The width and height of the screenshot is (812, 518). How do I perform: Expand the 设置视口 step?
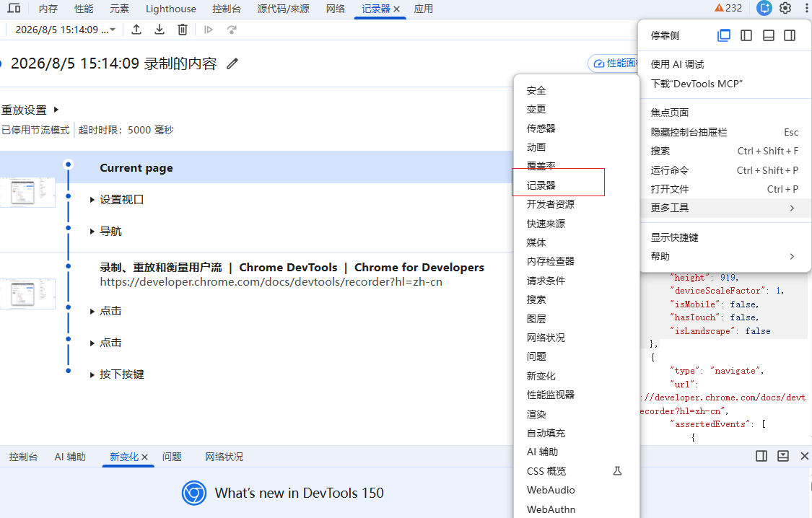tap(92, 200)
